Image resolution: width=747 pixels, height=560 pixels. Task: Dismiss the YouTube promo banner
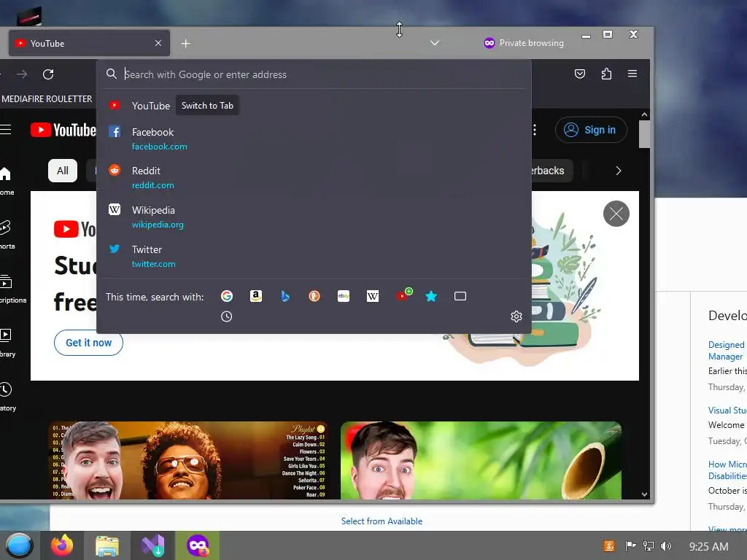(616, 214)
